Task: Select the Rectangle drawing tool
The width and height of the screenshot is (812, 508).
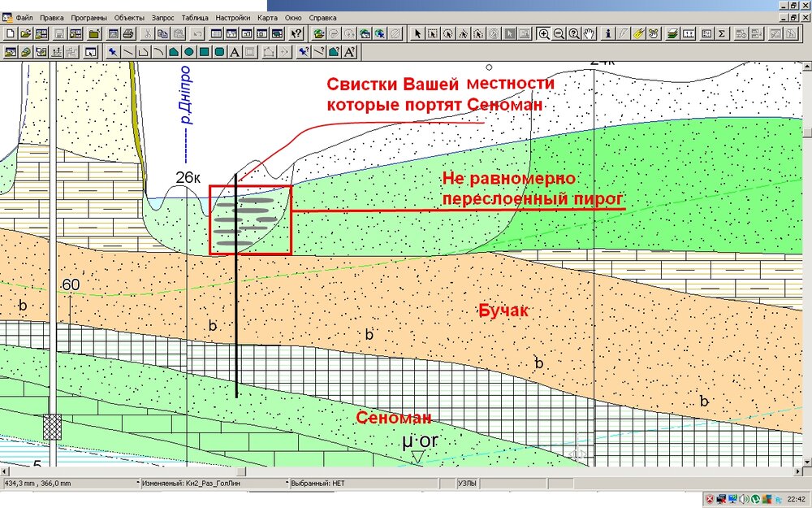Action: point(205,52)
